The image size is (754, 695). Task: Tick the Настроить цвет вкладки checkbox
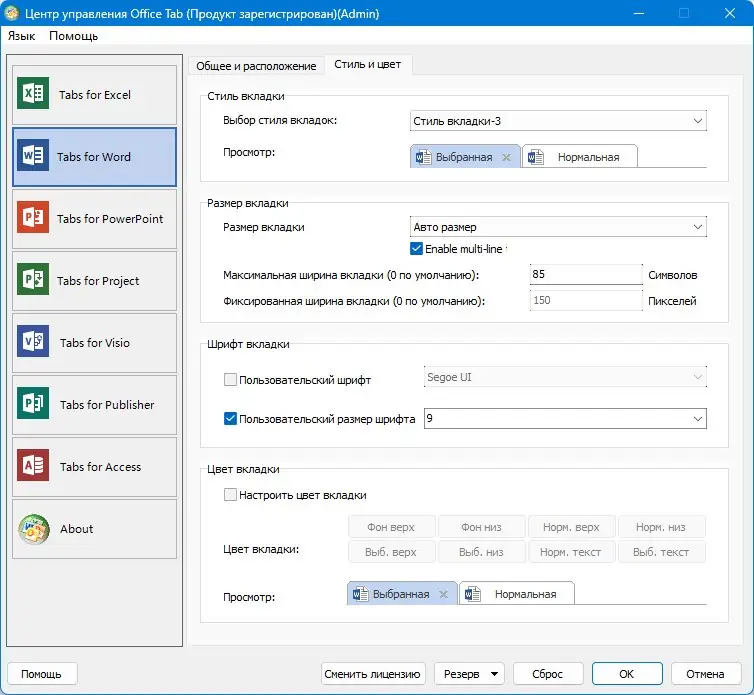point(230,495)
